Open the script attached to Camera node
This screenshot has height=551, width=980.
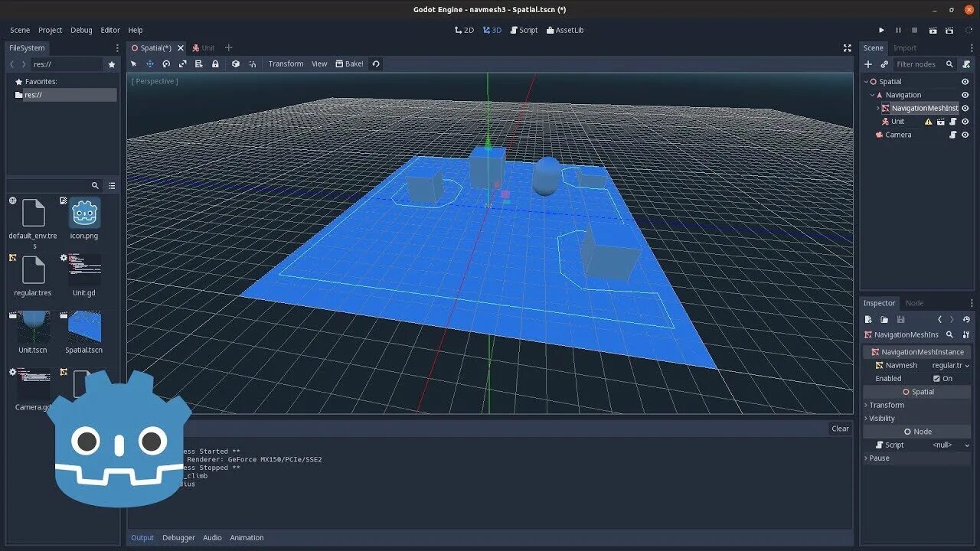point(953,135)
